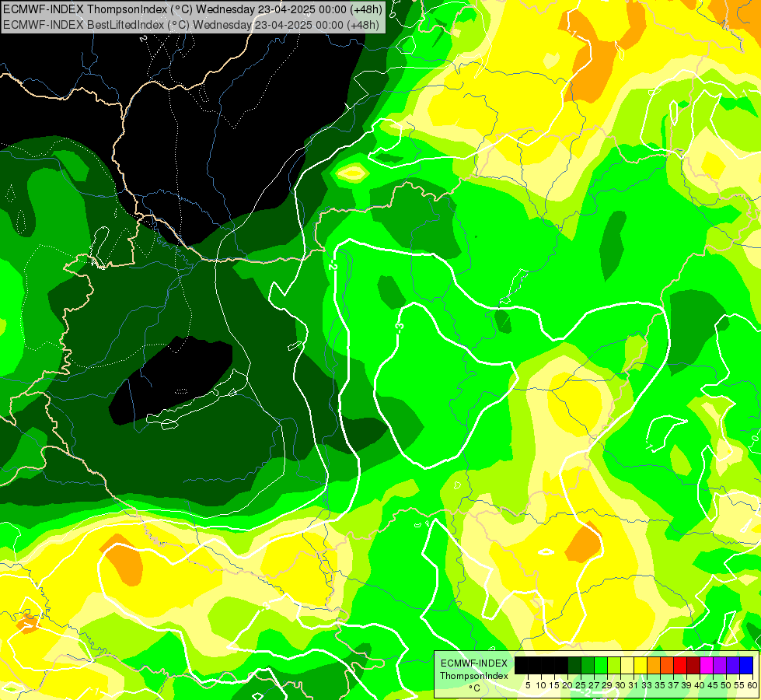Select the medium green 25–27 legend swatch
This screenshot has width=761, height=700.
588,666
